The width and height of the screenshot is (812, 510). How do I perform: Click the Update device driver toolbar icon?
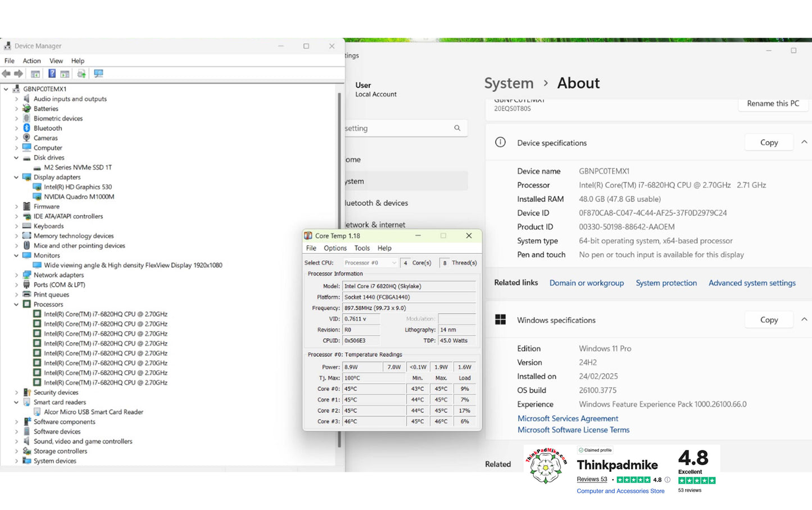point(81,74)
